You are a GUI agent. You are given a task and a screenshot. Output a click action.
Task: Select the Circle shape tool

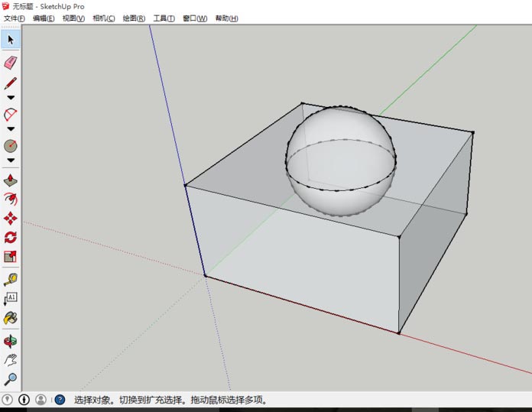tap(11, 145)
